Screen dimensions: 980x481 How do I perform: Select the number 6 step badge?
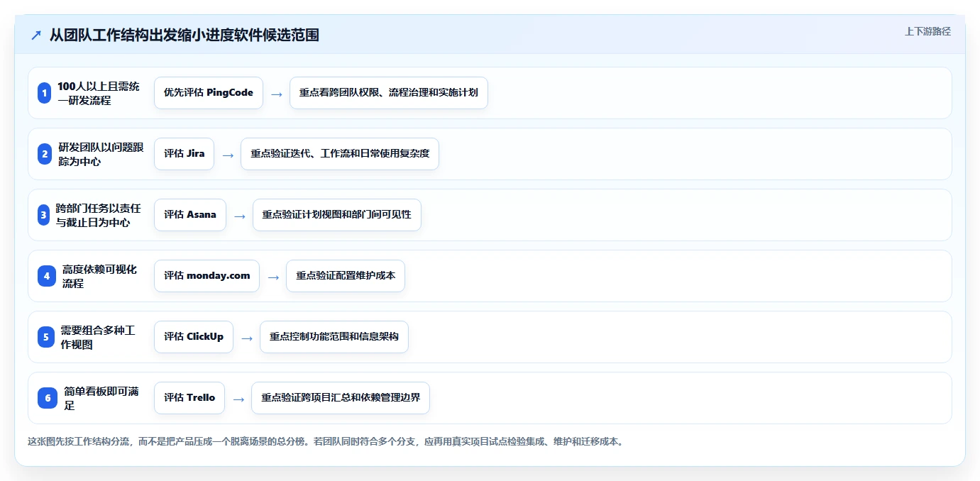[48, 398]
